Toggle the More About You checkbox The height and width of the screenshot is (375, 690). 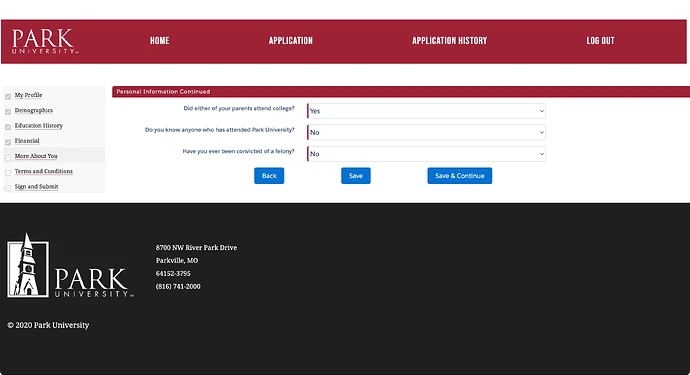(8, 158)
